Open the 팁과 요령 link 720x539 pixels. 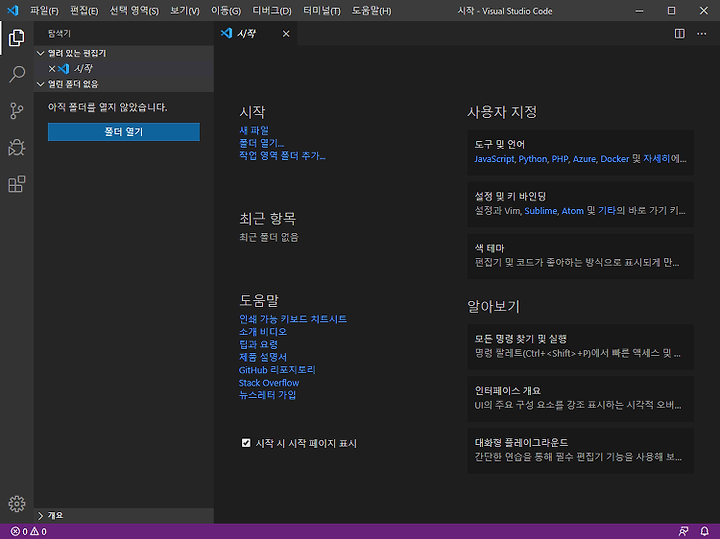[258, 344]
